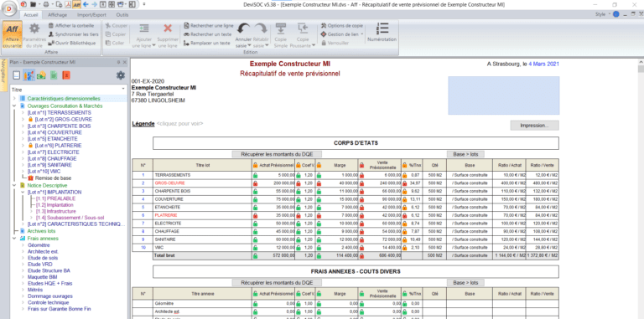The image size is (644, 319).
Task: Switch to the Affichage ribbon tab
Action: pyautogui.click(x=57, y=15)
